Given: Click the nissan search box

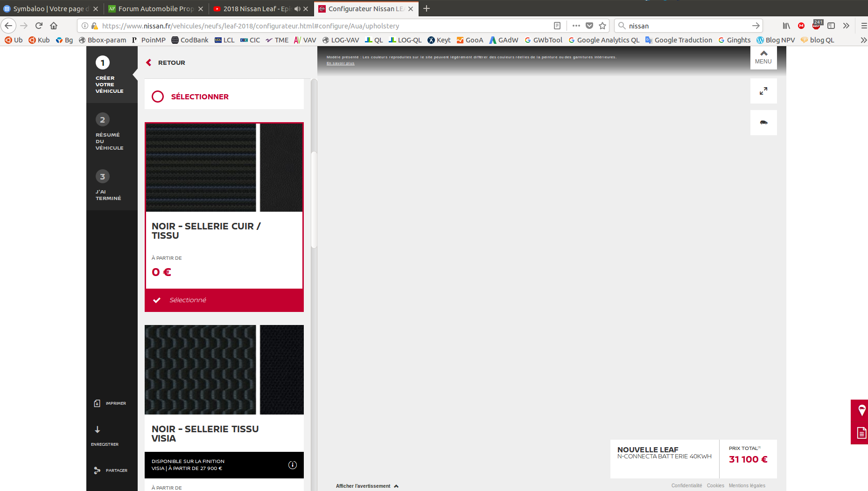Looking at the screenshot, I should tap(688, 26).
